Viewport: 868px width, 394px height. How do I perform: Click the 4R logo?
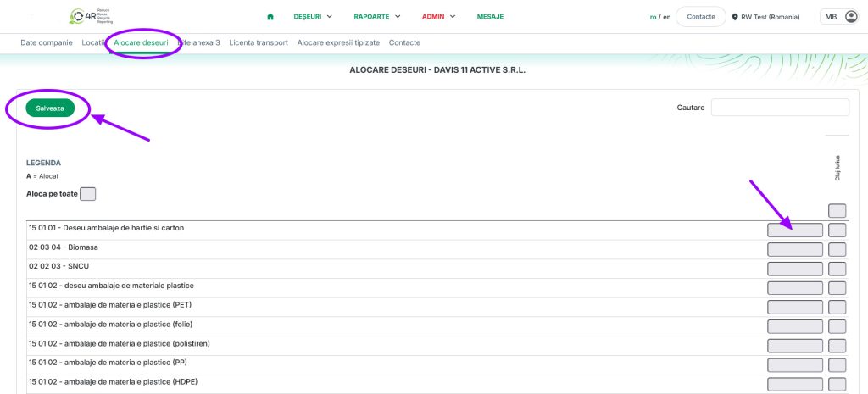106,16
